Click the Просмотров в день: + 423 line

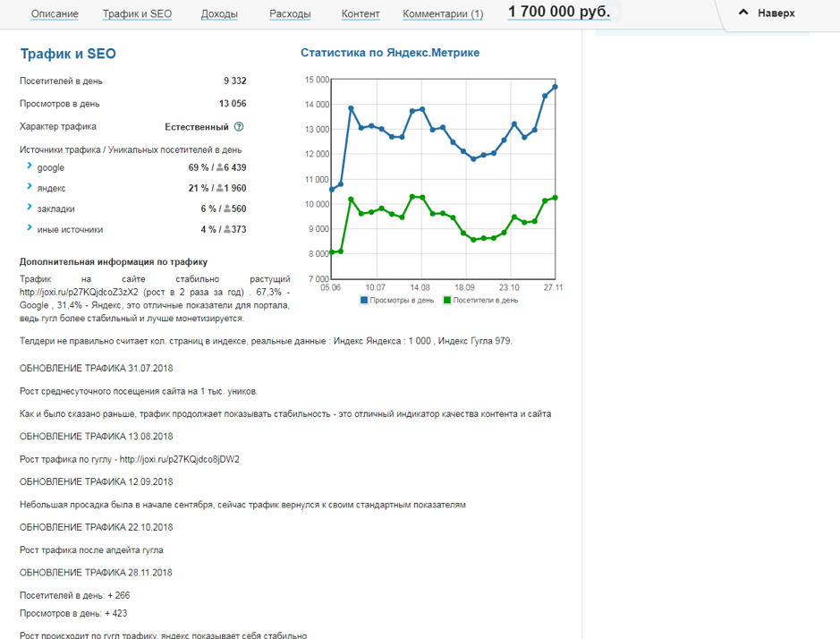74,613
